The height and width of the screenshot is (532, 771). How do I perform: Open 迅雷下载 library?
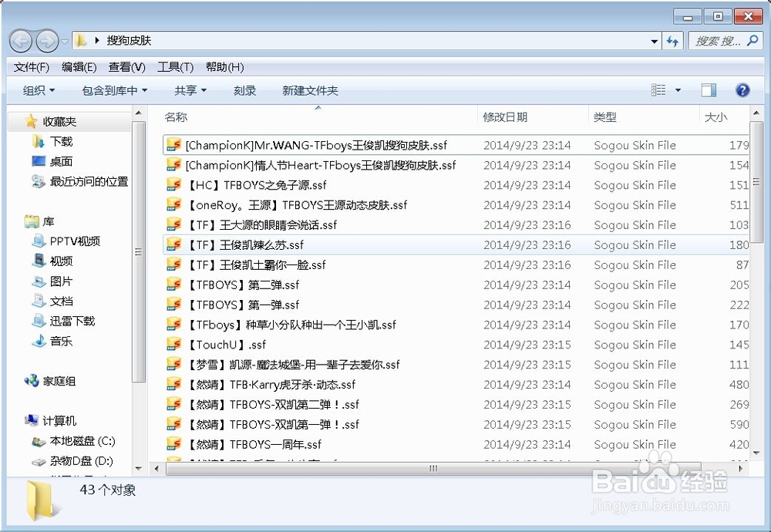click(x=72, y=321)
